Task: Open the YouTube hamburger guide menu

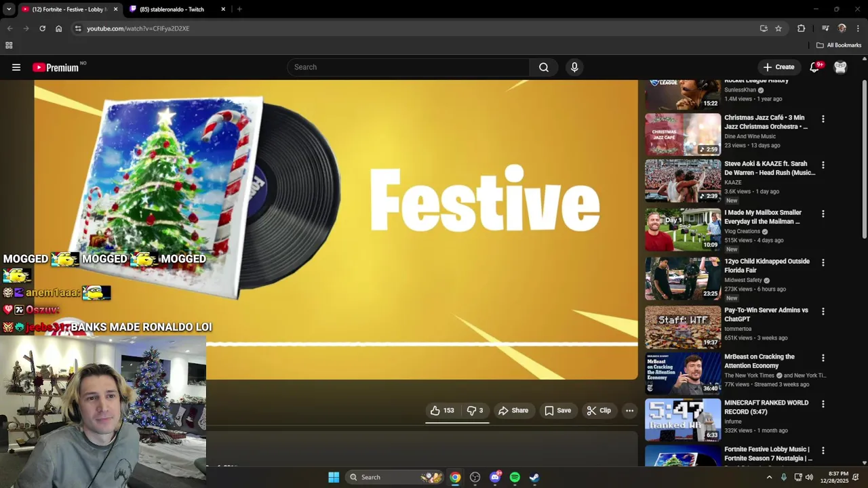Action: [x=16, y=67]
